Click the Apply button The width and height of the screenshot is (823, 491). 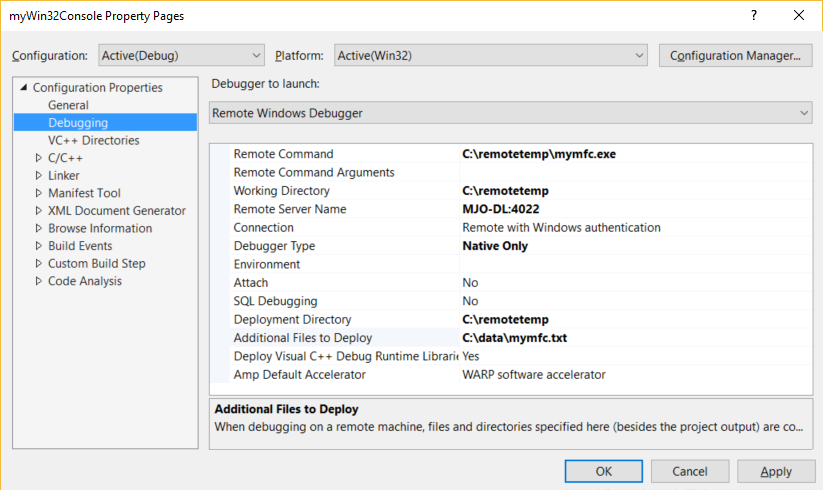point(775,471)
